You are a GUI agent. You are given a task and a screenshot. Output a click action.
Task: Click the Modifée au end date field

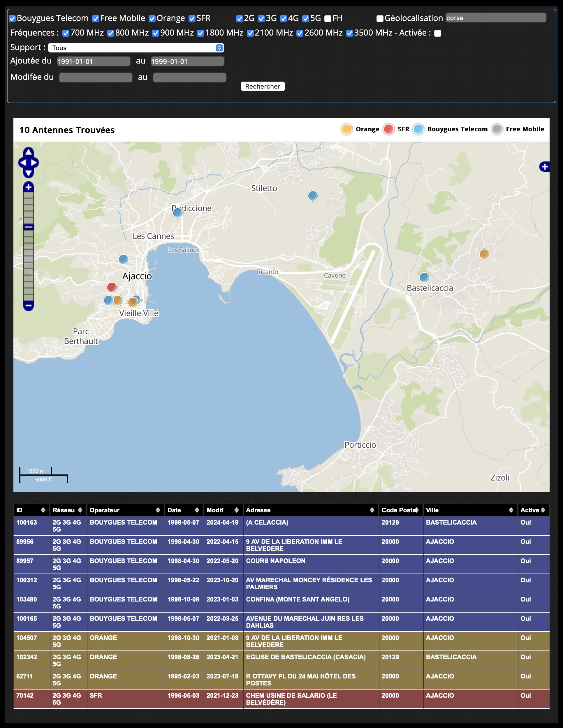tap(189, 78)
